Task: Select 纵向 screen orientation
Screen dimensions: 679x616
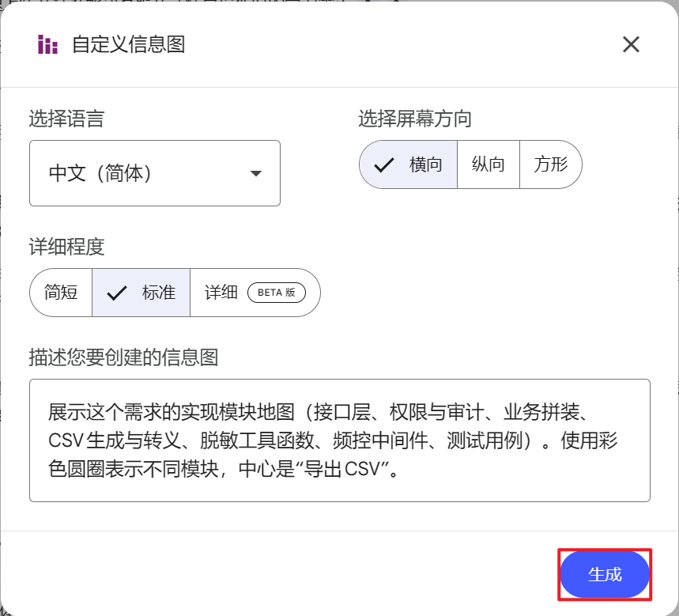Action: tap(488, 164)
